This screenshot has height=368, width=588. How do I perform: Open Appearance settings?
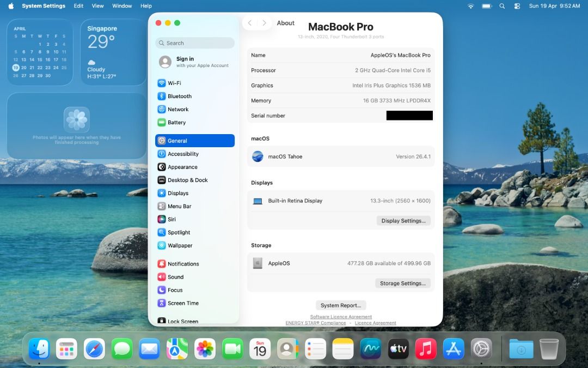(x=194, y=167)
